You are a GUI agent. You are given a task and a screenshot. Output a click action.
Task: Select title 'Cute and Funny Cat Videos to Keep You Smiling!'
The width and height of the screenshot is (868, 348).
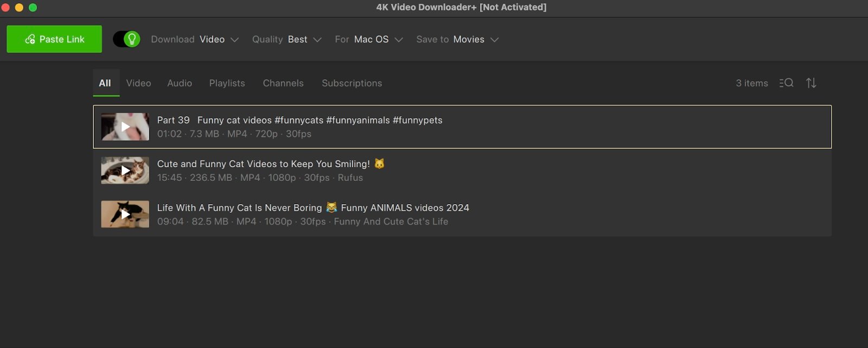(271, 164)
